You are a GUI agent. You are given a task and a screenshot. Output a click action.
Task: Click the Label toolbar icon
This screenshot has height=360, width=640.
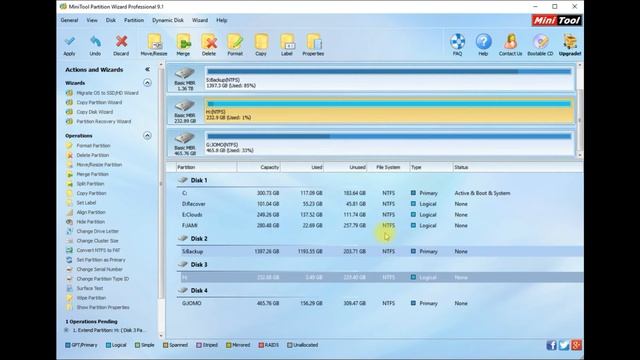coord(287,42)
